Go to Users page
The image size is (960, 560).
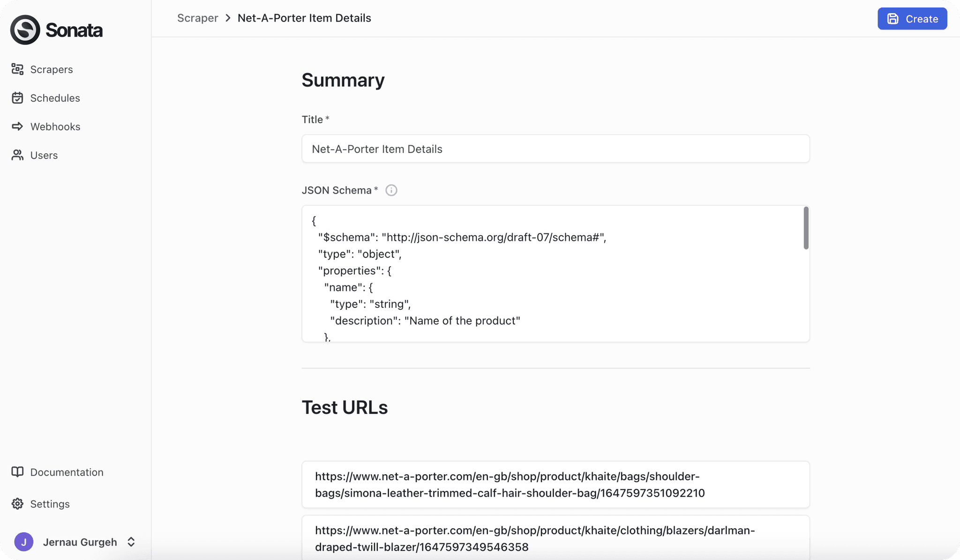[x=44, y=155]
